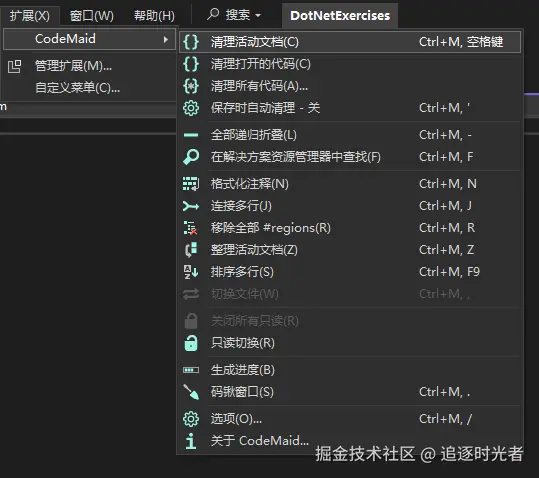Choose 在解决方案资源管理器中查找(F)

pyautogui.click(x=351, y=157)
